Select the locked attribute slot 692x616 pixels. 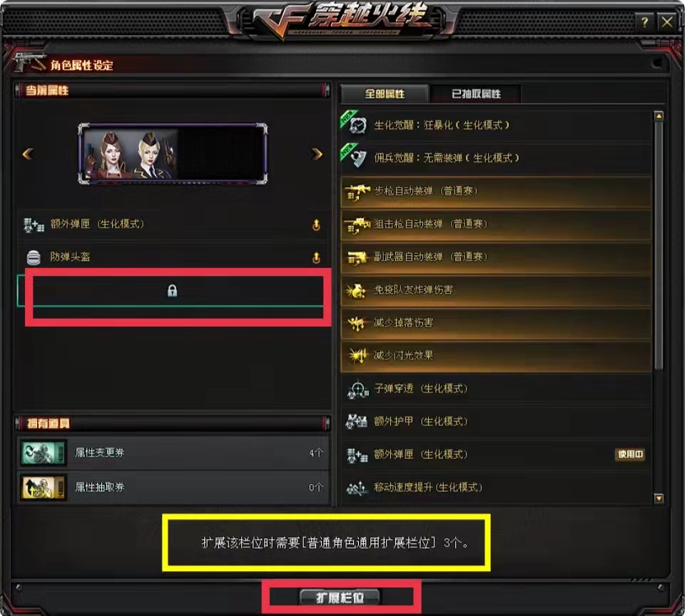(173, 290)
